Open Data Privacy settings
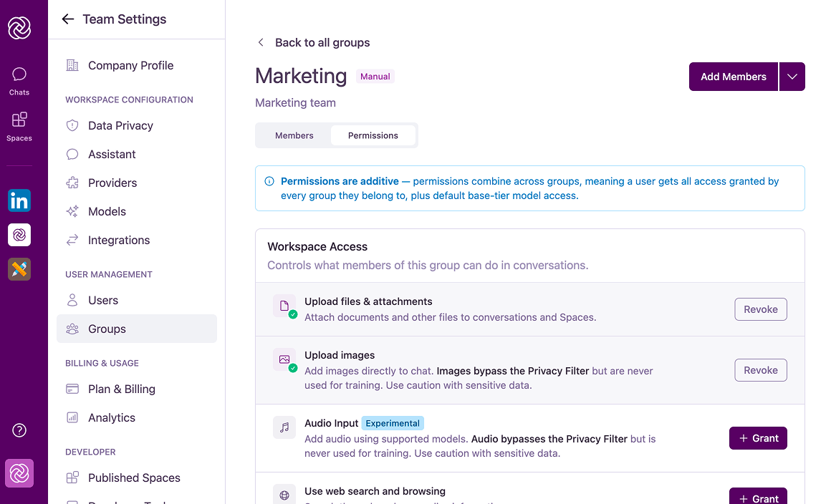The image size is (831, 504). point(137,125)
